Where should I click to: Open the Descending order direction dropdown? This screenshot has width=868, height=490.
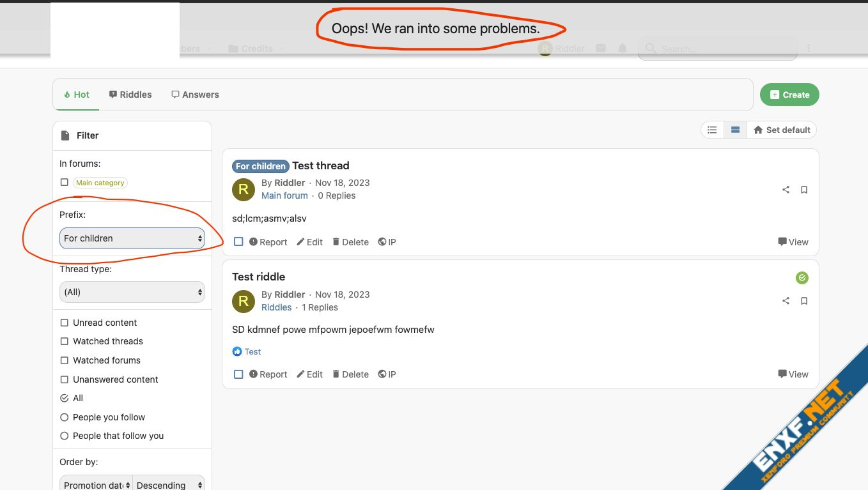[169, 485]
